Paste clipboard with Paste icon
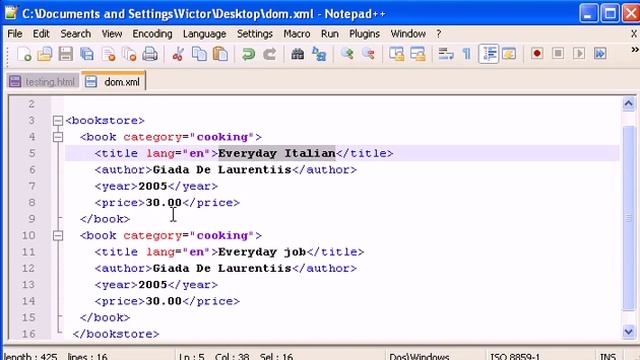This screenshot has height=360, width=640. 220,54
